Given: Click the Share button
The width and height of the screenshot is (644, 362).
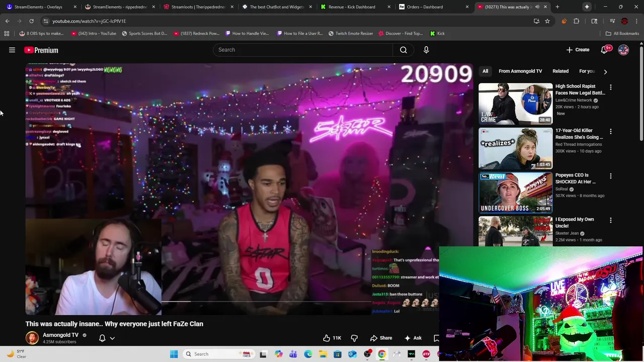Looking at the screenshot, I should coord(381,338).
